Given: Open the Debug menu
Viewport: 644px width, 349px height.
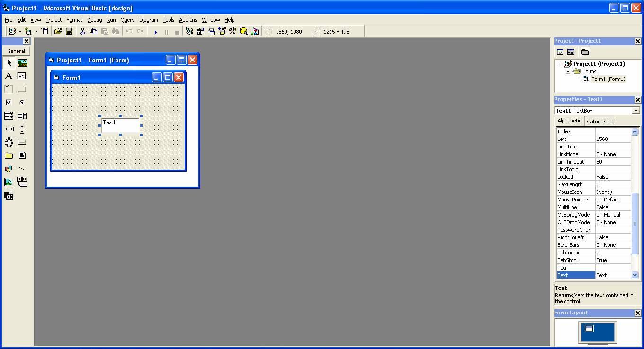Looking at the screenshot, I should tap(94, 20).
